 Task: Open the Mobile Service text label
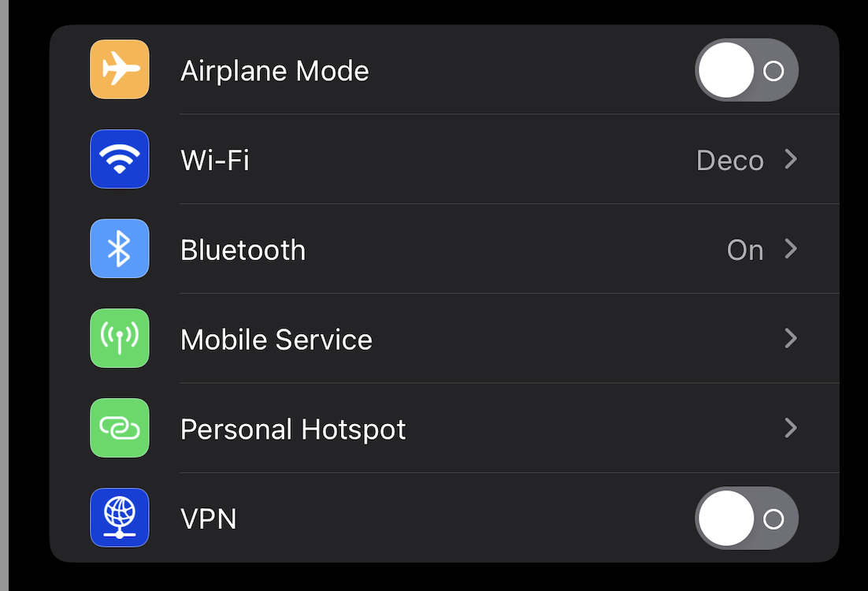[276, 340]
